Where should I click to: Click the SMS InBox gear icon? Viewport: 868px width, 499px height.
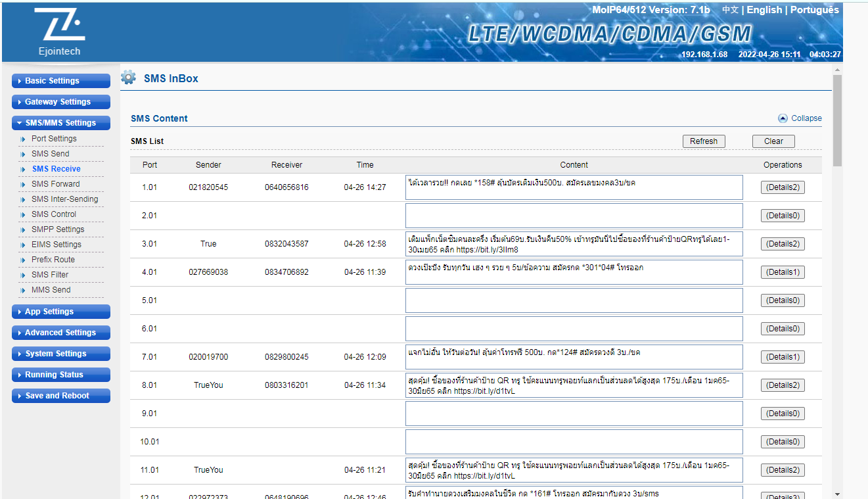(128, 78)
